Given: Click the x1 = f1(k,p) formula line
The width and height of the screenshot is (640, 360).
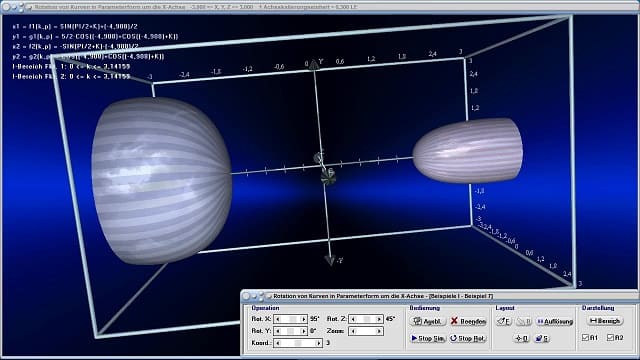Looking at the screenshot, I should coord(75,26).
